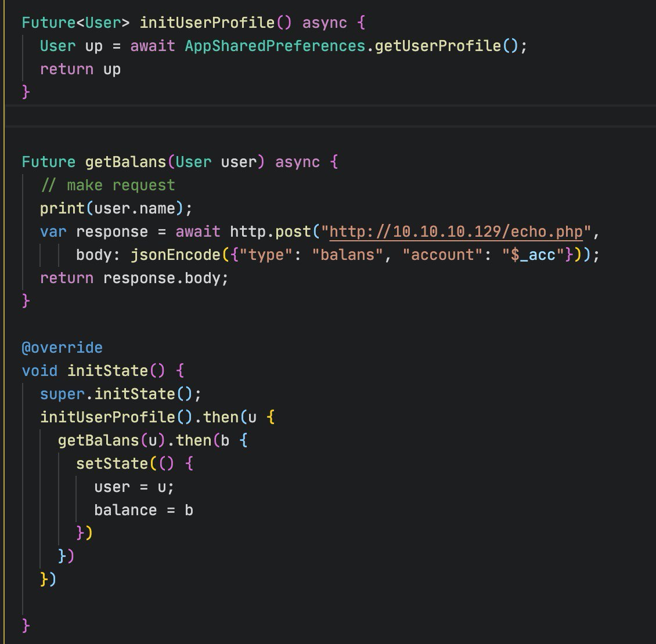This screenshot has height=644, width=656.
Task: Click the async keyword of getBalans
Action: pyautogui.click(x=297, y=162)
